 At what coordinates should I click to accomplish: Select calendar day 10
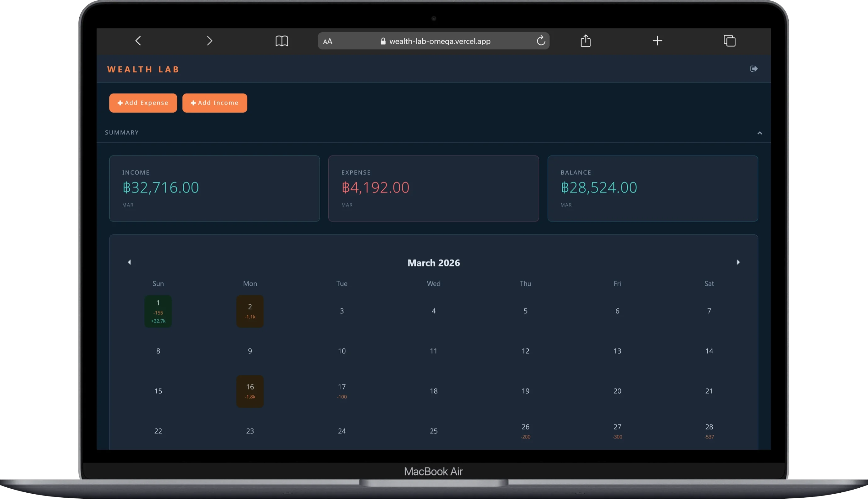click(342, 351)
